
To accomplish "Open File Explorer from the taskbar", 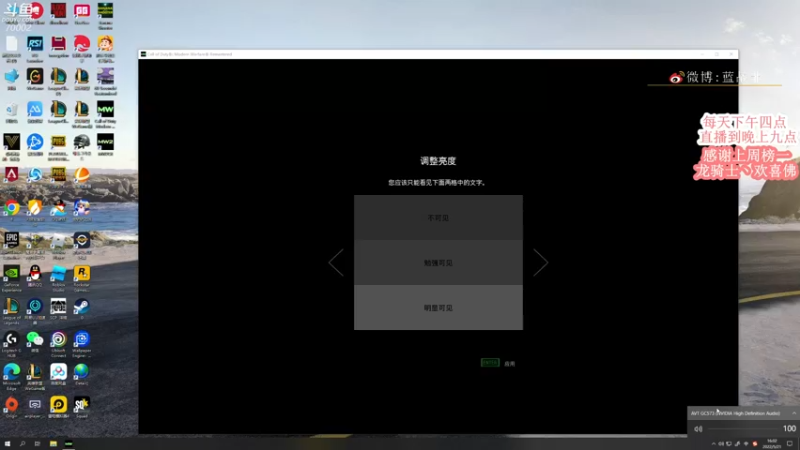I will tap(53, 444).
